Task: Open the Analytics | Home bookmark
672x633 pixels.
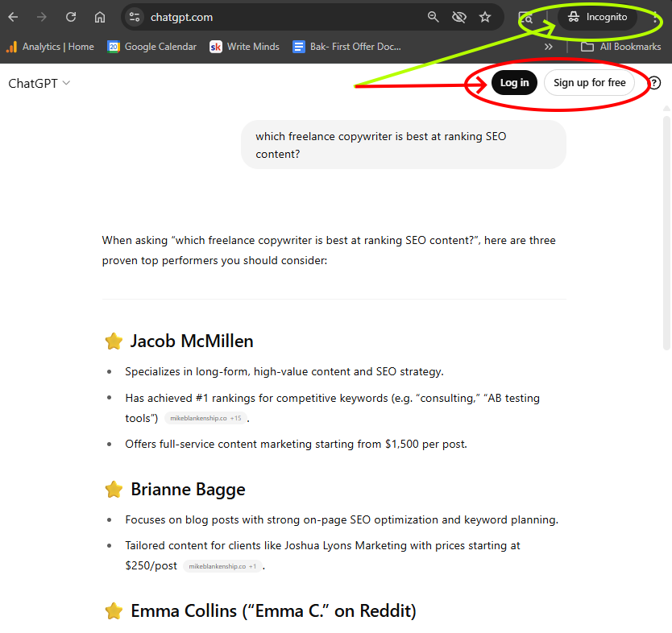Action: (x=51, y=47)
